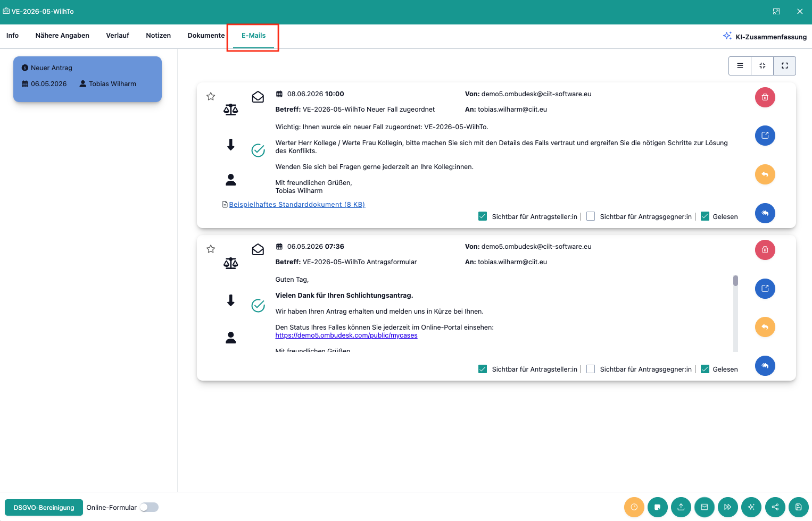
Task: Switch to list view of emails
Action: click(x=740, y=66)
